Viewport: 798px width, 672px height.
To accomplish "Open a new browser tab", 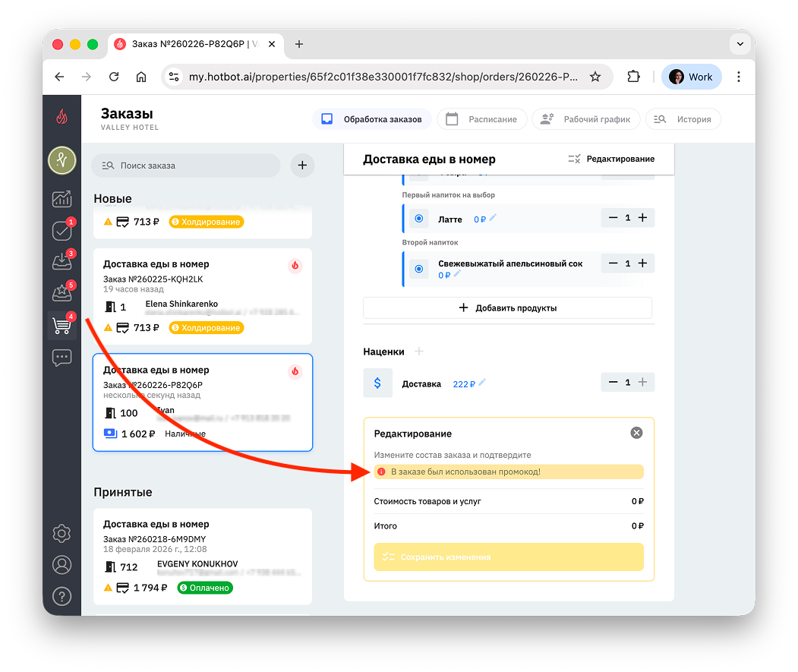I will coord(299,44).
